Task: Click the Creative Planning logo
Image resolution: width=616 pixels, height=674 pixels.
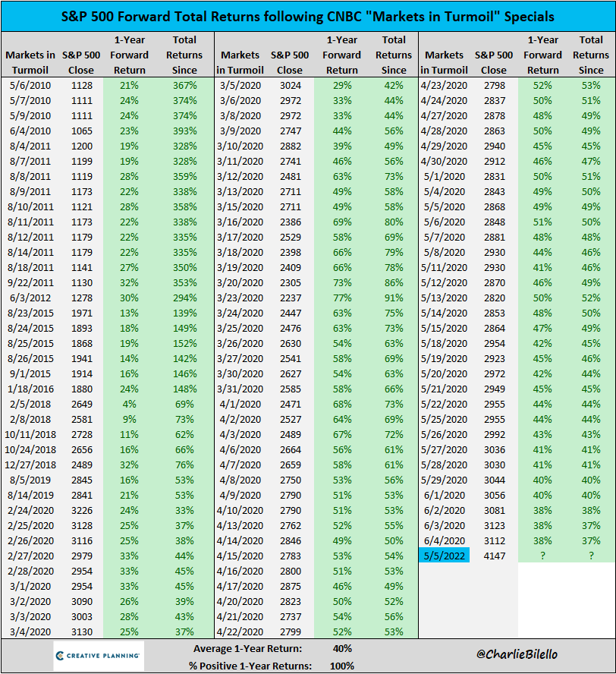Action: [x=99, y=656]
